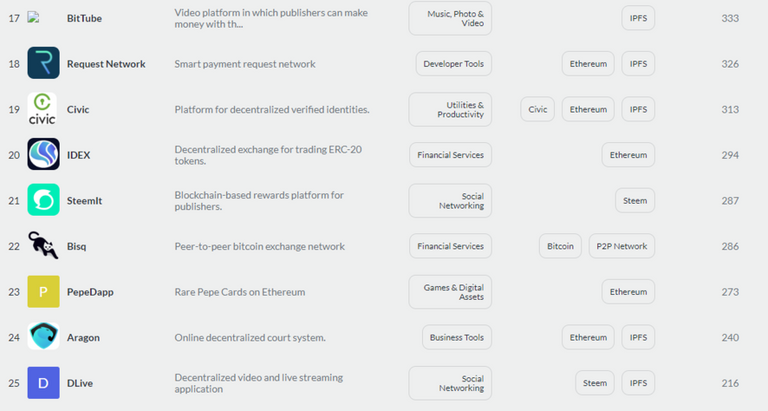768x411 pixels.
Task: Click the Bisq cat logo icon
Action: (43, 246)
